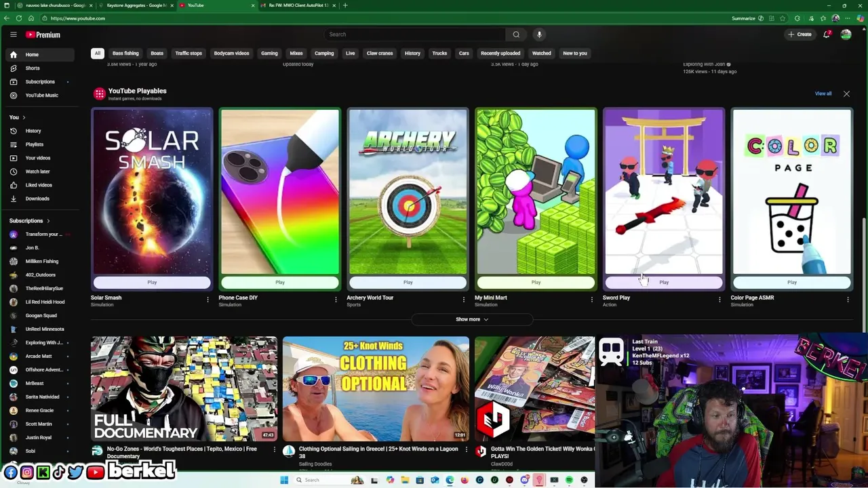Select the Traffic stops chip
This screenshot has height=488, width=868.
click(189, 54)
